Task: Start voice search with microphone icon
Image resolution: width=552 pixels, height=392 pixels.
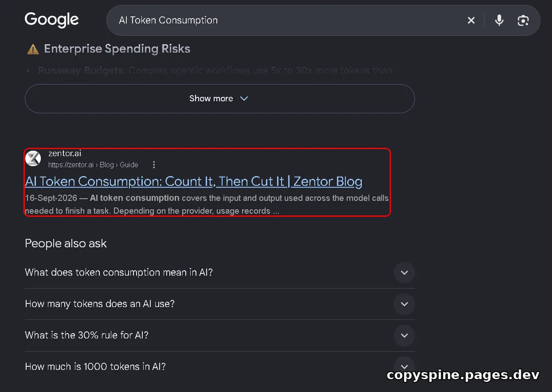Action: click(499, 20)
